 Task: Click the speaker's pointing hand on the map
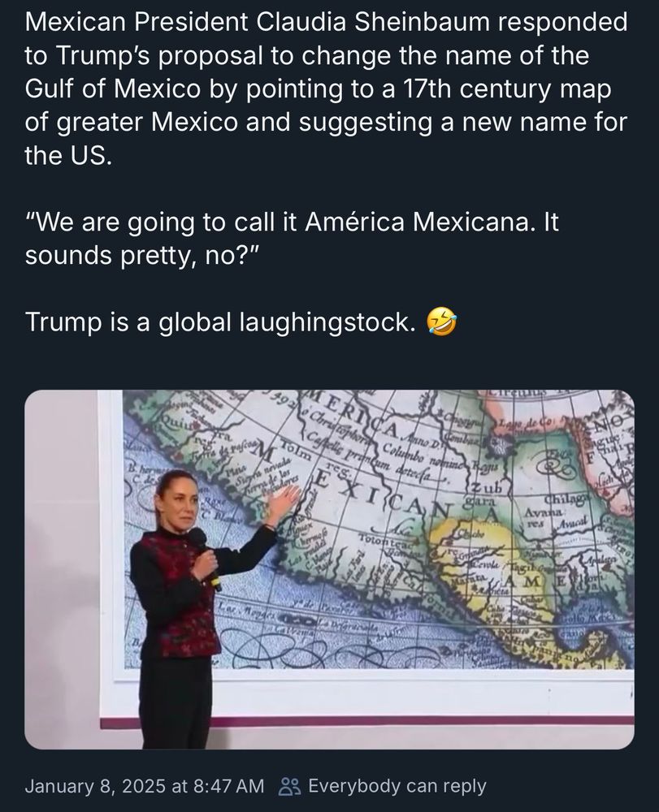(284, 504)
